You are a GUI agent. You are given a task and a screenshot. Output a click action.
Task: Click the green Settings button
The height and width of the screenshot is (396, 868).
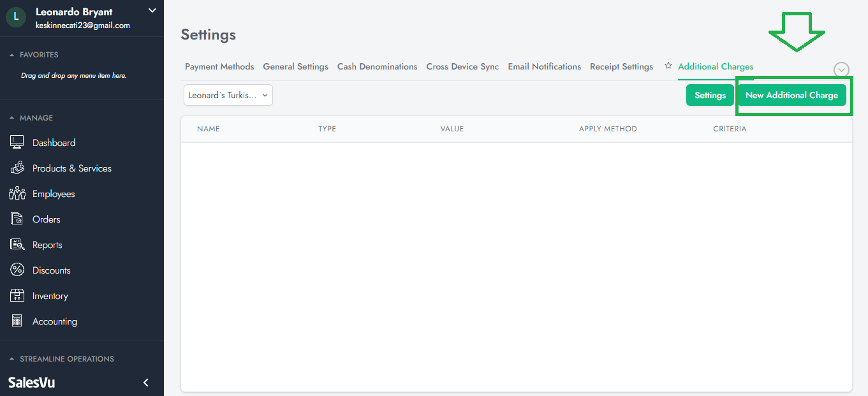click(710, 95)
